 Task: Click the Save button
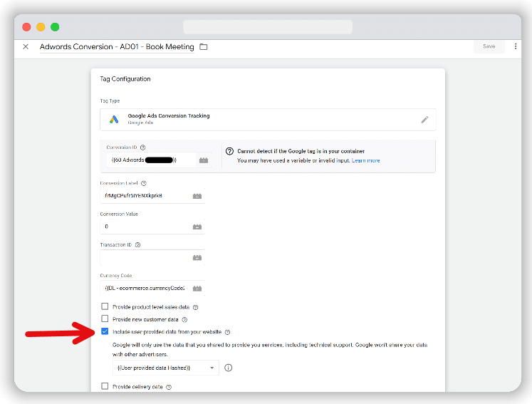click(x=489, y=46)
